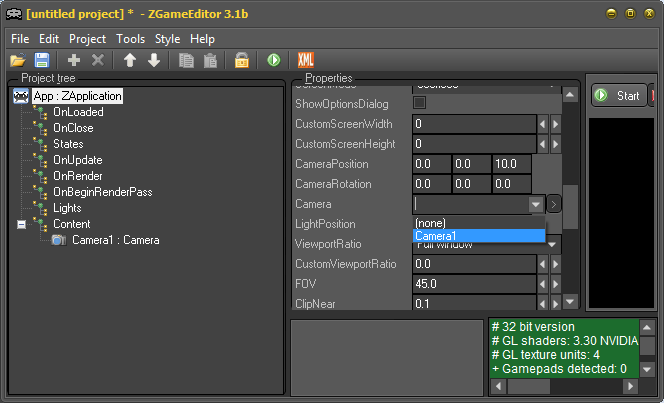Viewport: 664px width, 403px height.
Task: Select the Content tree node
Action: [72, 224]
